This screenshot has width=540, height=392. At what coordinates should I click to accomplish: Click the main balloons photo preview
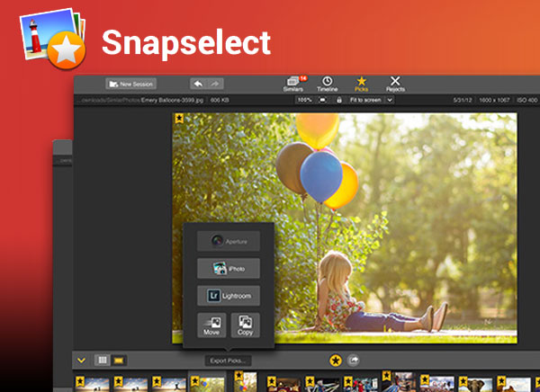(x=345, y=227)
